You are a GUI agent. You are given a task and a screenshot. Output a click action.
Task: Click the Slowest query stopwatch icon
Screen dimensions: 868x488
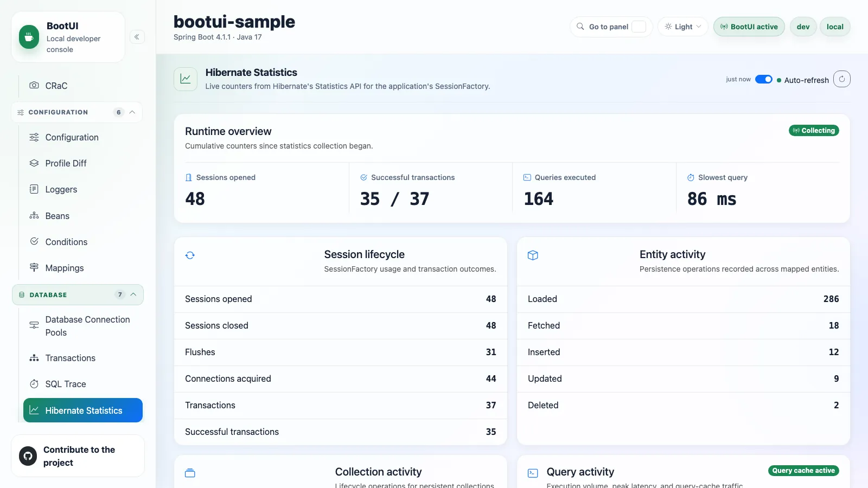pyautogui.click(x=691, y=177)
